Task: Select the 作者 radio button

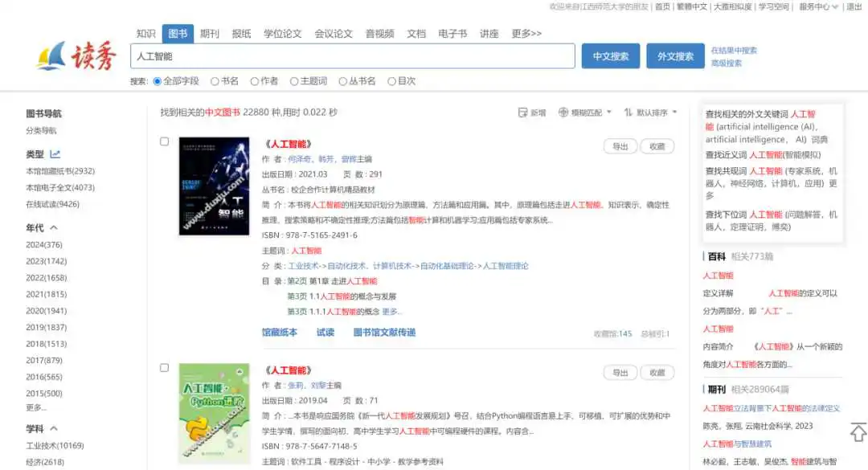Action: pyautogui.click(x=254, y=81)
